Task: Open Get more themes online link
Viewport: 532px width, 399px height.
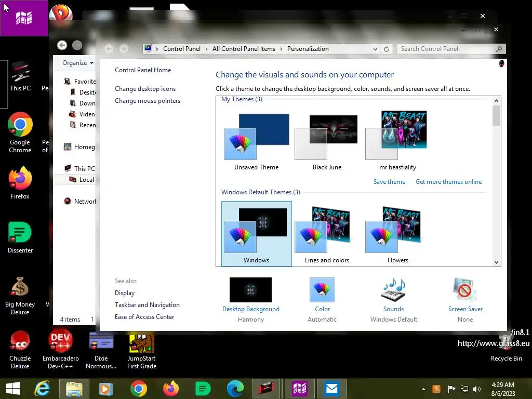Action: pos(448,182)
